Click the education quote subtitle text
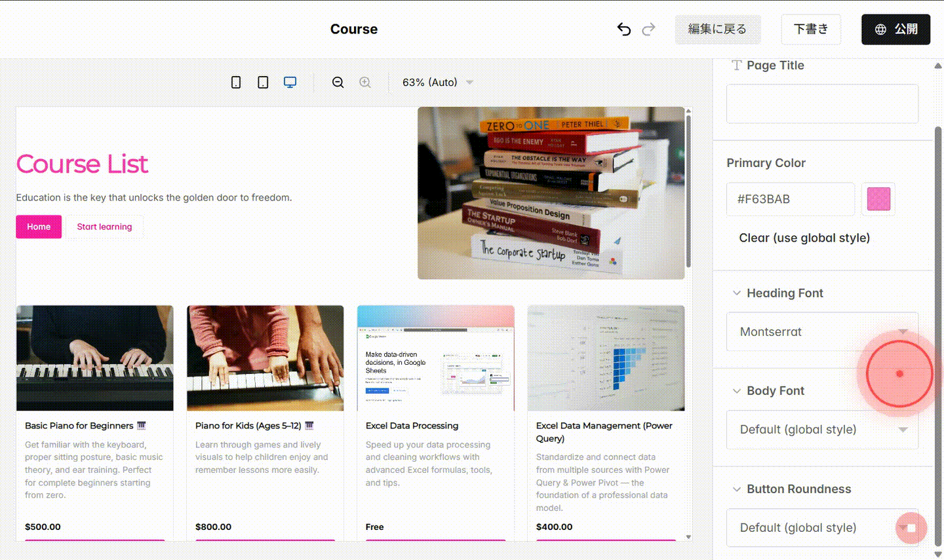Viewport: 944px width, 560px height. click(x=154, y=197)
